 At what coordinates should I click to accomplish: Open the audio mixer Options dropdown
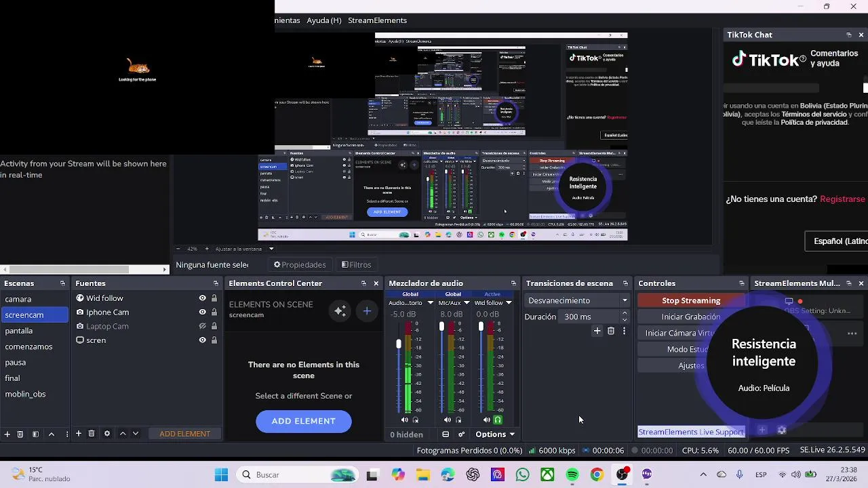pos(495,434)
